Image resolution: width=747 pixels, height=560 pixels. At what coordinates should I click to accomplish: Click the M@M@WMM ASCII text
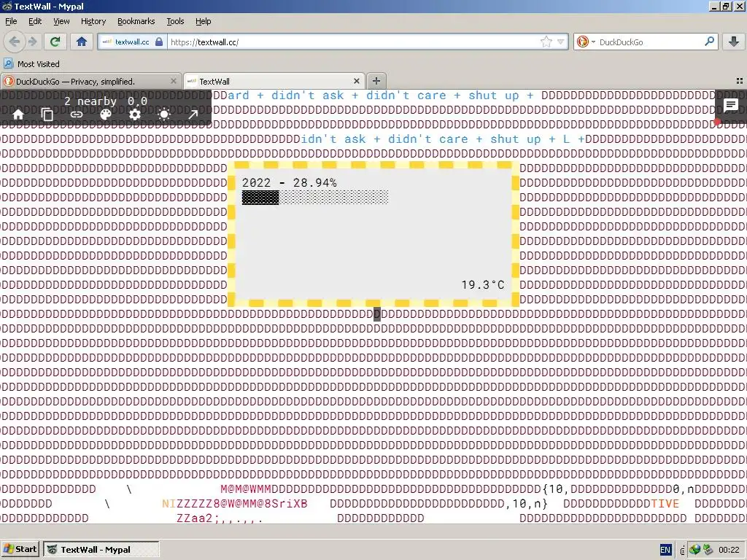pyautogui.click(x=245, y=489)
